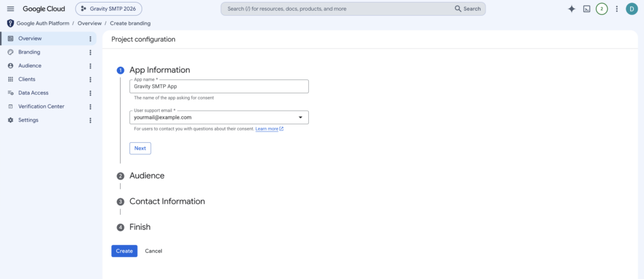Screen dimensions: 644x279
Task: Open the account avatar D
Action: 631,9
